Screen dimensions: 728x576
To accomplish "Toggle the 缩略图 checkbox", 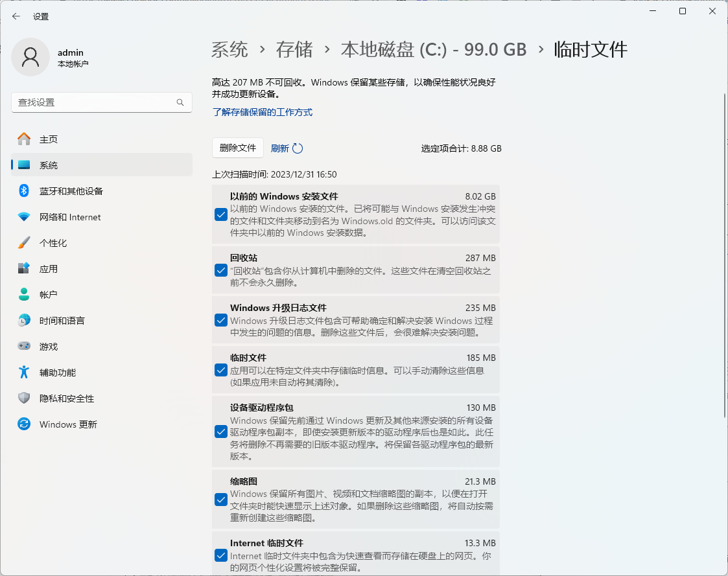I will [221, 500].
